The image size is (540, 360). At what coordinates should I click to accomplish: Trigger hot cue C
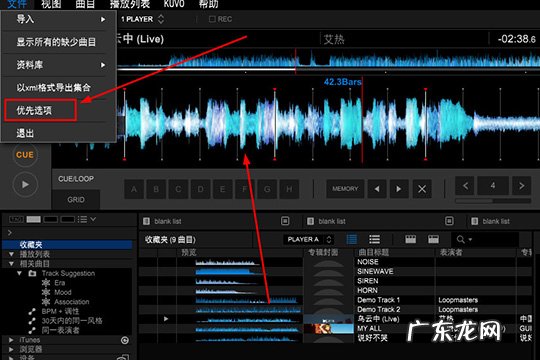178,189
